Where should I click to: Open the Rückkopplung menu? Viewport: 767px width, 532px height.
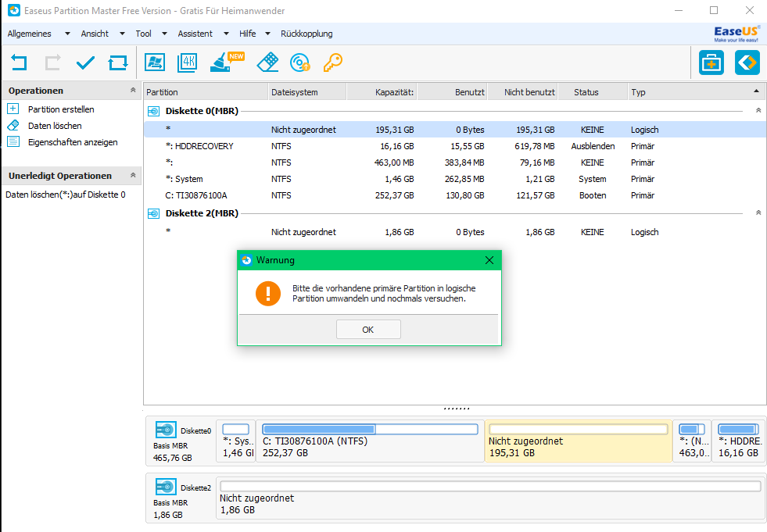(306, 34)
